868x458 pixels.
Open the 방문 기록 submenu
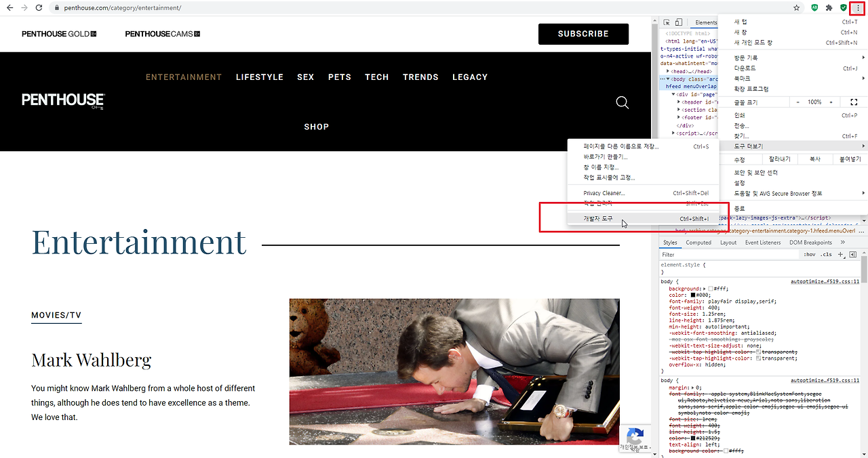[x=793, y=58]
